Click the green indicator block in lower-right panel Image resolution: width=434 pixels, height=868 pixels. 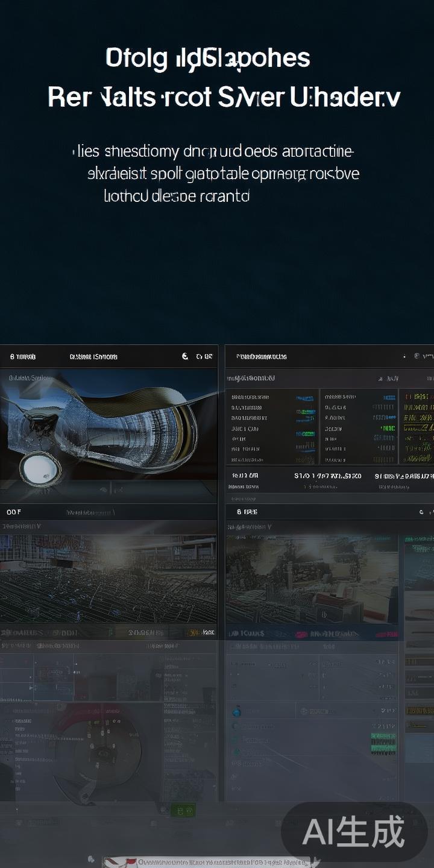point(382,743)
